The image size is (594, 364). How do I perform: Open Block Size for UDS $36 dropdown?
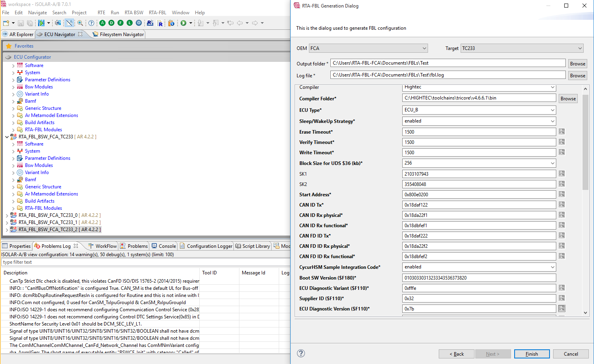(x=479, y=163)
